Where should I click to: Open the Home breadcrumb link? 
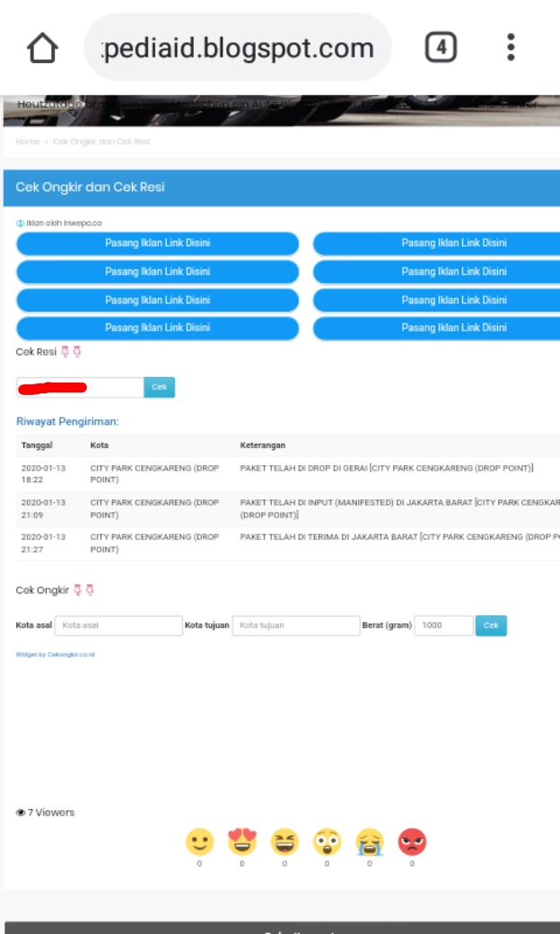point(28,142)
